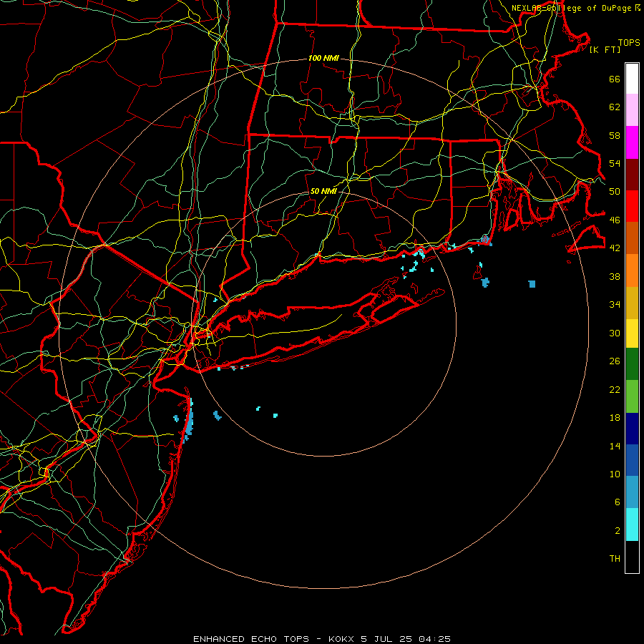Click the 04:25 timestamp in caption
This screenshot has width=644, height=644.
[x=435, y=639]
